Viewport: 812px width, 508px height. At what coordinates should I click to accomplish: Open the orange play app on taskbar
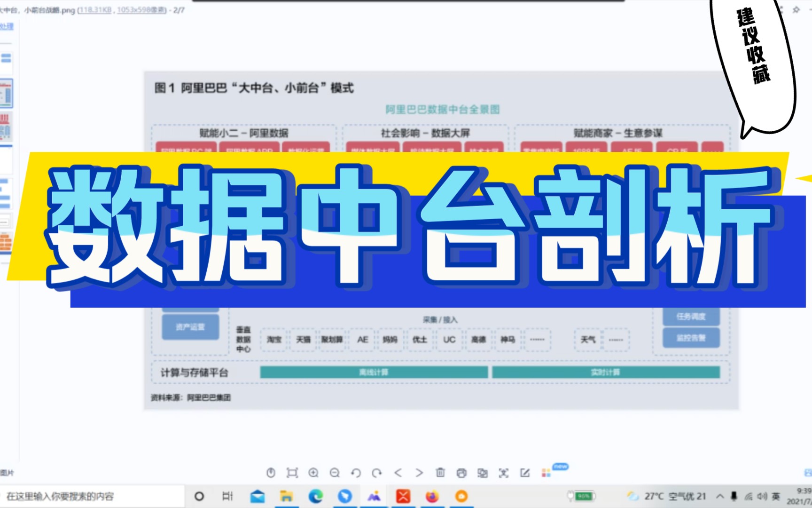tap(461, 496)
